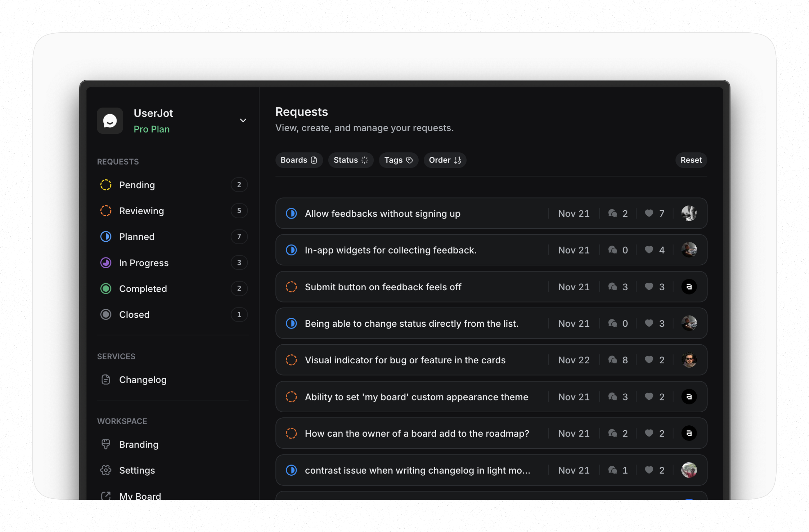Click avatar on 'Visual indicator for bug' row
Viewport: 809px width, 532px height.
(x=689, y=360)
